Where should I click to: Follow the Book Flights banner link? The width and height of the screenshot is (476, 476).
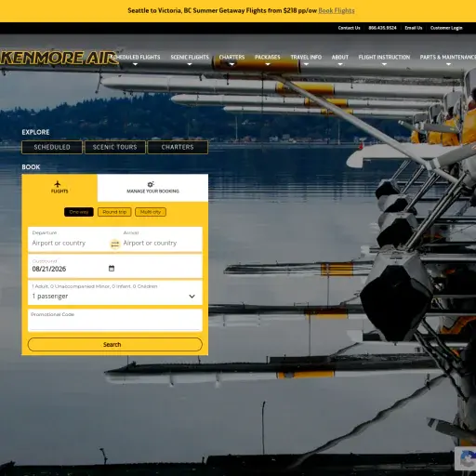pyautogui.click(x=337, y=10)
